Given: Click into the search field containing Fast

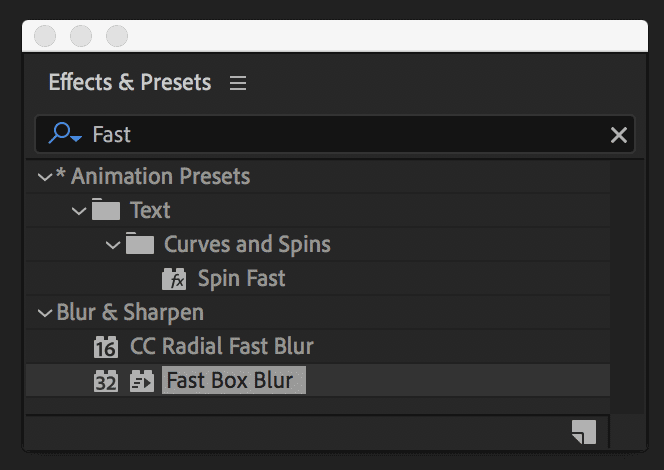Looking at the screenshot, I should (x=340, y=135).
